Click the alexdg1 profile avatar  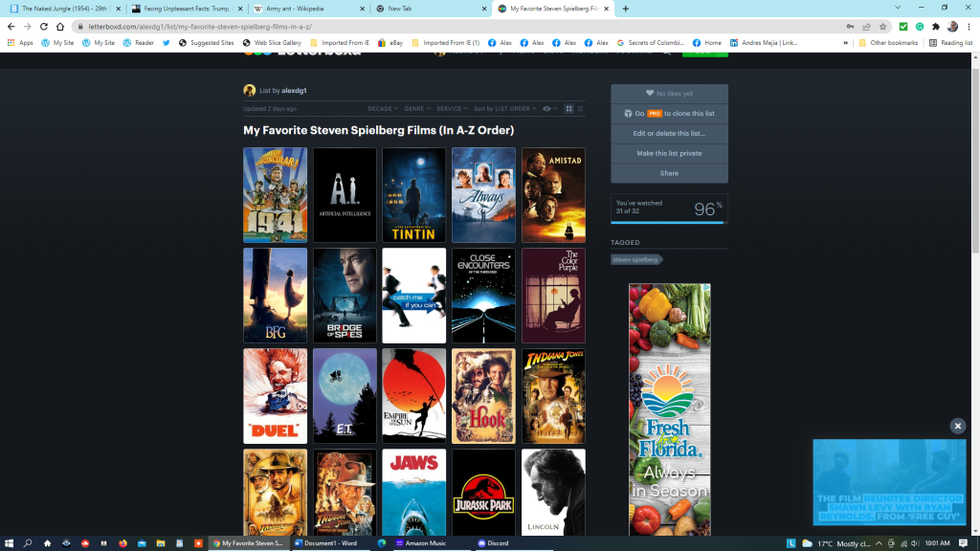tap(250, 90)
